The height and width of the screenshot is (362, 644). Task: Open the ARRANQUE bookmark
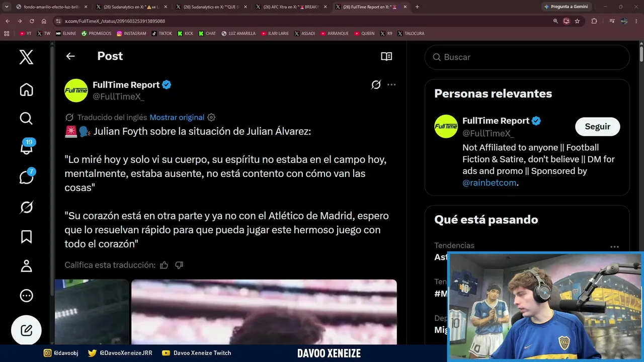[335, 34]
